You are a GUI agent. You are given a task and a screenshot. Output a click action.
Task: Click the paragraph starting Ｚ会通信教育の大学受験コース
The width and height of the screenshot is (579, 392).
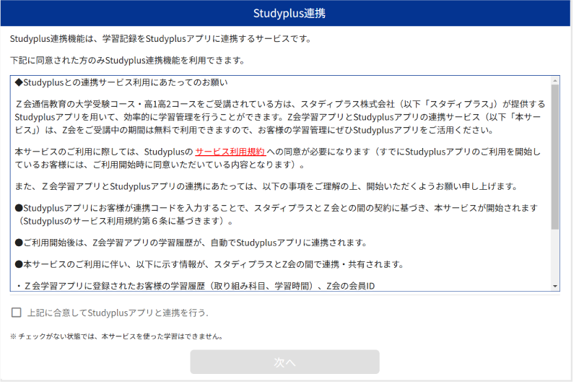click(x=280, y=117)
